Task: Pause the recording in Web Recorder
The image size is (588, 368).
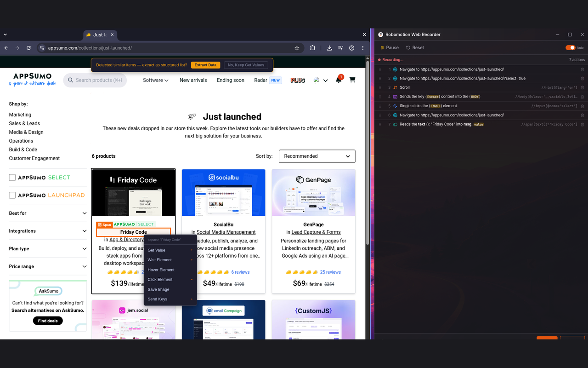Action: point(389,48)
